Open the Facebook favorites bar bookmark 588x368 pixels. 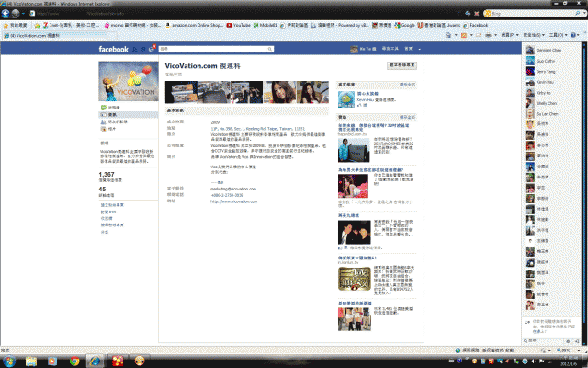click(476, 25)
